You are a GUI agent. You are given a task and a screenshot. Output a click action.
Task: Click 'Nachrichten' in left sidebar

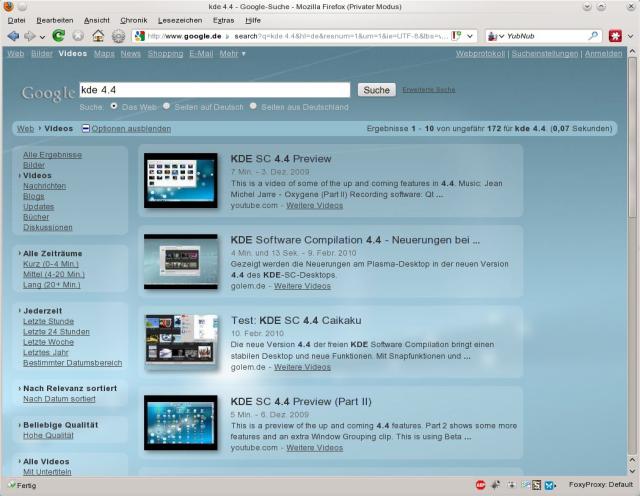click(x=44, y=186)
